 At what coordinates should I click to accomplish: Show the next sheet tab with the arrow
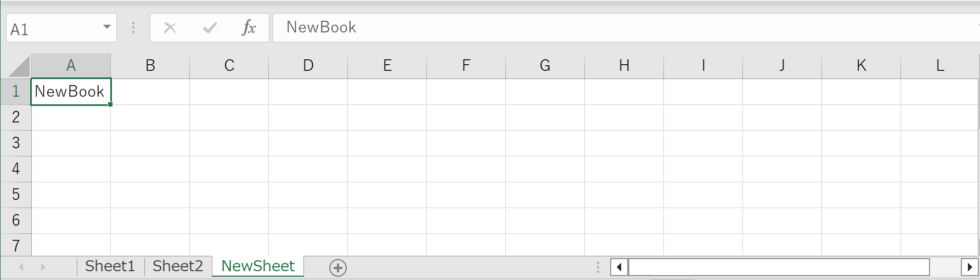point(43,267)
